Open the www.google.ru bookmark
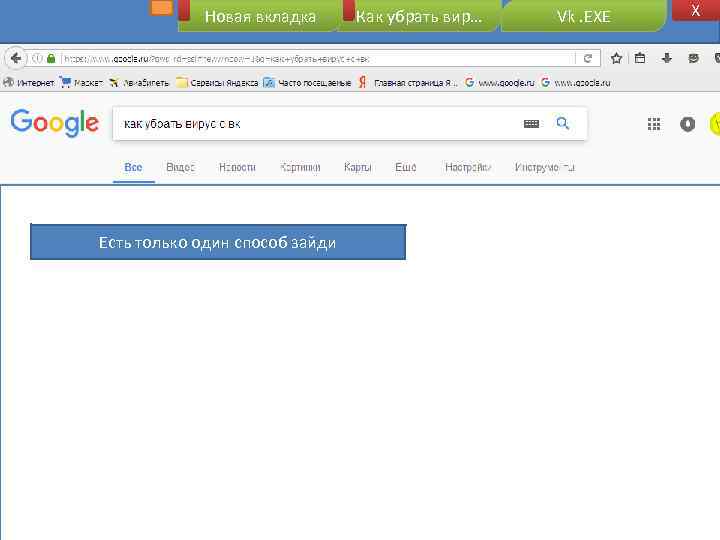720x540 pixels. [x=500, y=83]
